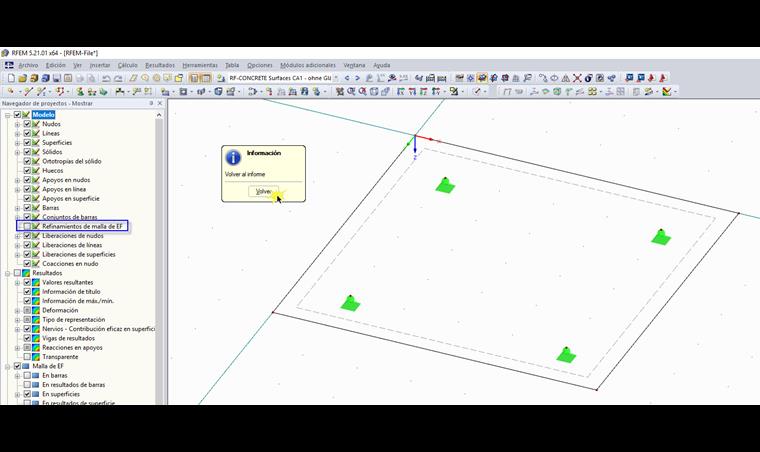Toggle the Malla de EF checkbox
This screenshot has height=452, width=760.
point(17,366)
